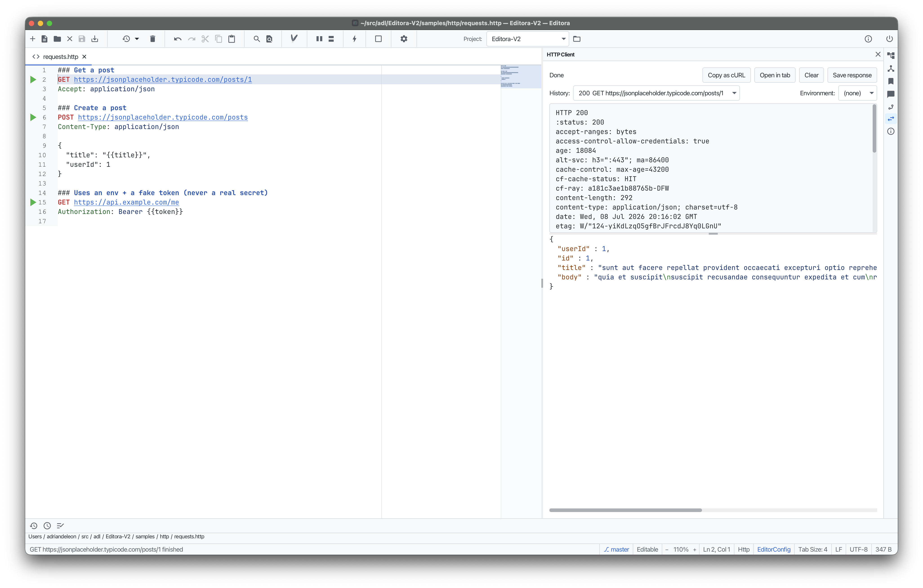Open the jsonplaceholder.typicode.com/posts POST link
Viewport: 923px width, 588px height.
[x=163, y=117]
